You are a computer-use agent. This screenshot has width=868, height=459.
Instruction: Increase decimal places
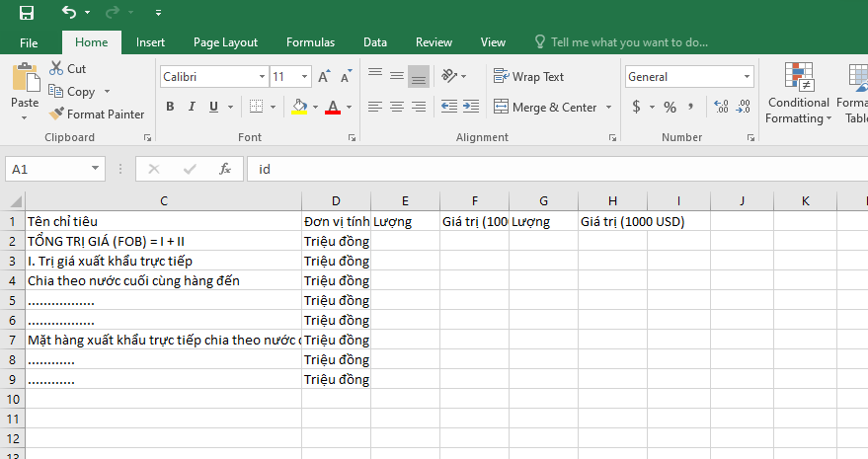point(721,107)
